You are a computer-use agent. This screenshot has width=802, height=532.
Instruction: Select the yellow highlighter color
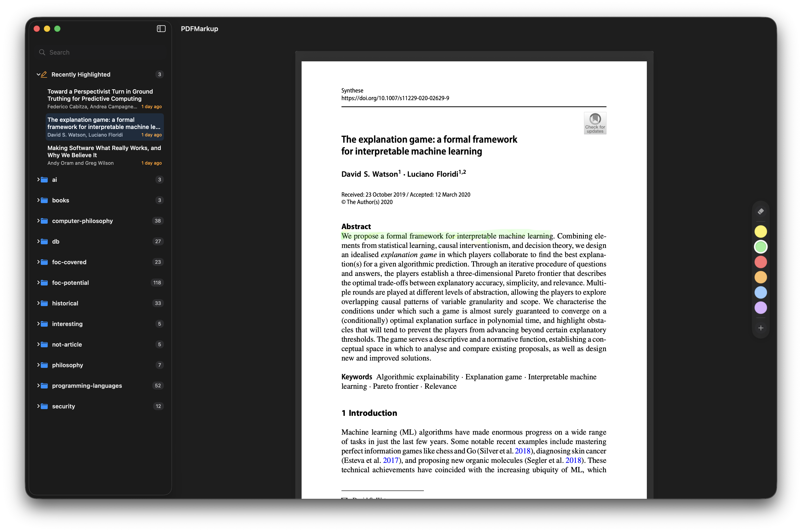761,232
